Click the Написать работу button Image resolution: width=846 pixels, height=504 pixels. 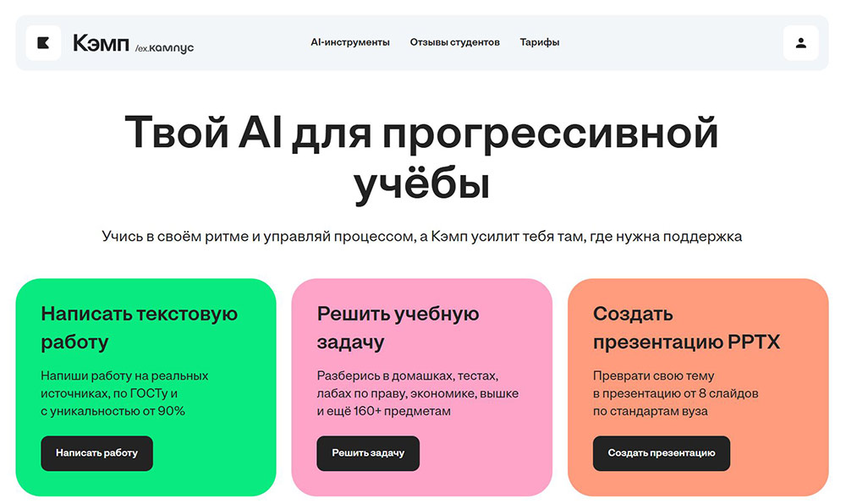click(96, 453)
